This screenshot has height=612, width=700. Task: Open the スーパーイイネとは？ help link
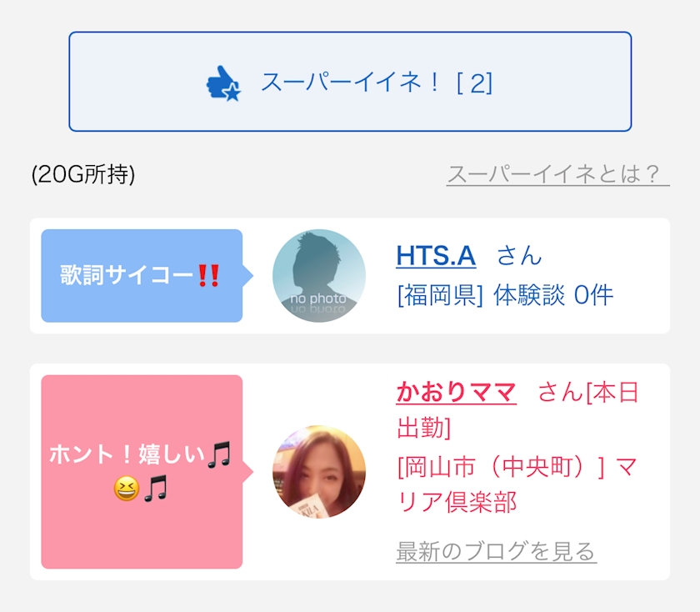pyautogui.click(x=557, y=174)
